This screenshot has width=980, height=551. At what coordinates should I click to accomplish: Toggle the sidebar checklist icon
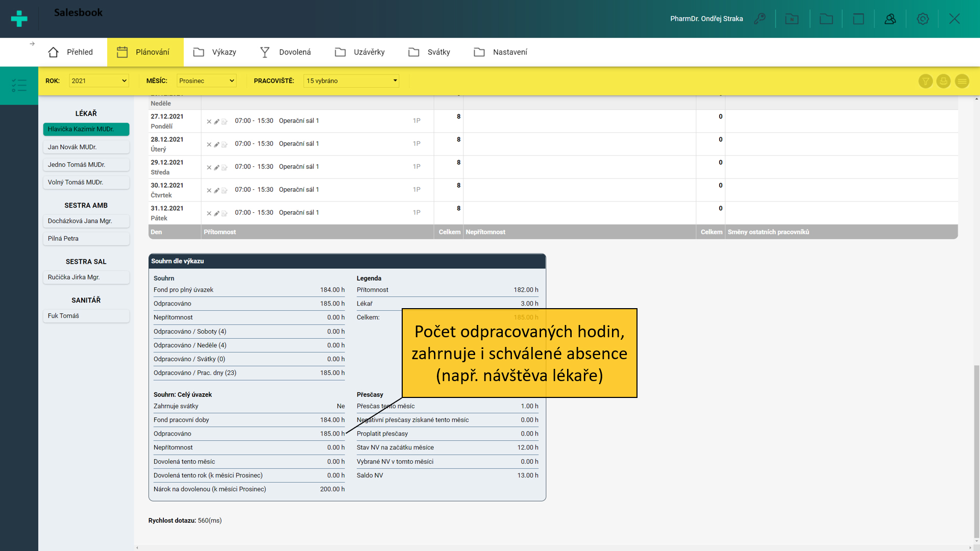[x=19, y=85]
